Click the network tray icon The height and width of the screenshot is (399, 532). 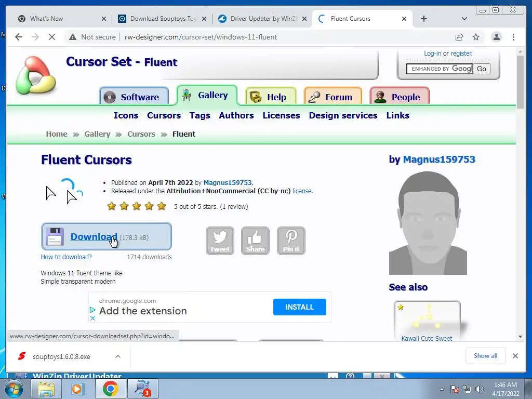click(467, 389)
